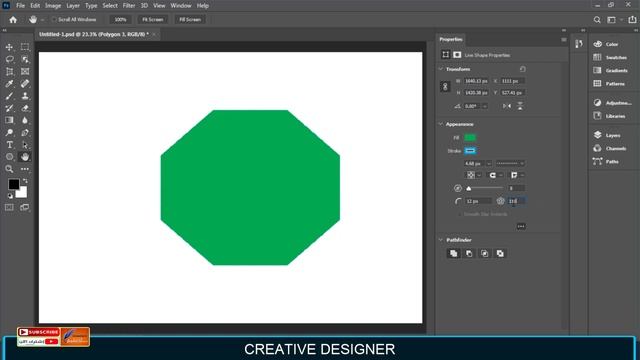Open the File menu
This screenshot has width=640, height=360.
(20, 6)
